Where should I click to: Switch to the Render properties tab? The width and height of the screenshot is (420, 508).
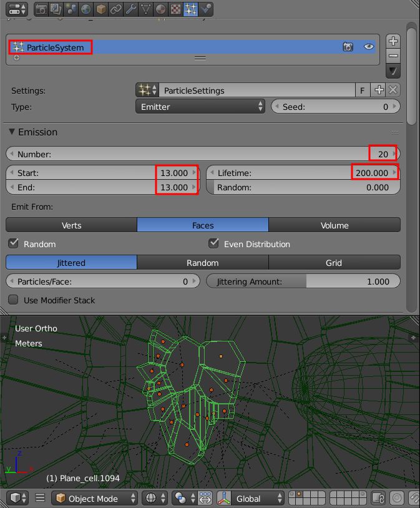coord(41,9)
